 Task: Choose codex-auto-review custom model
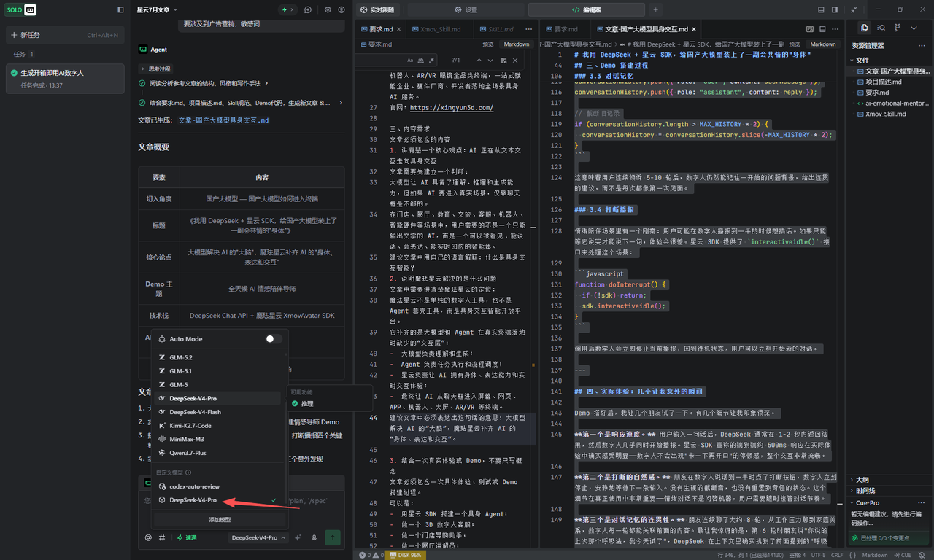[217, 486]
